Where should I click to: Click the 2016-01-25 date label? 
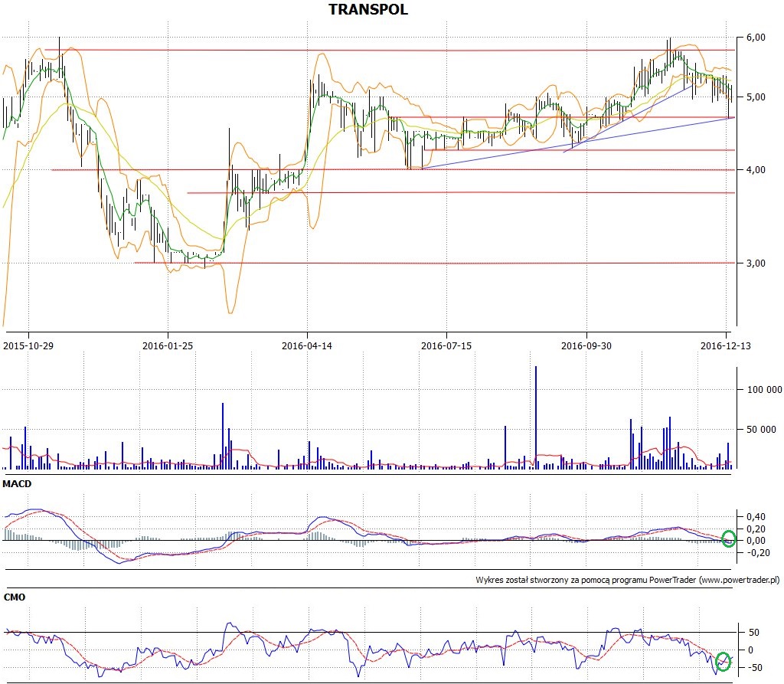[x=168, y=345]
